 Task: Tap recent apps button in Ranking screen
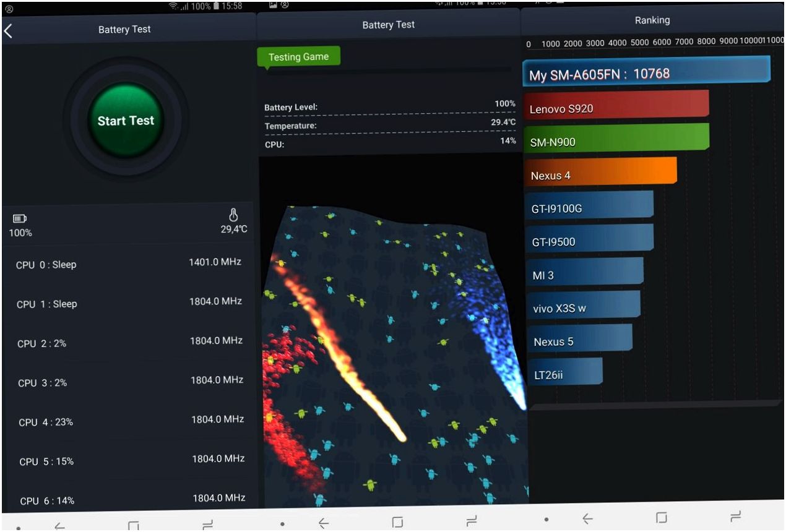click(x=735, y=516)
